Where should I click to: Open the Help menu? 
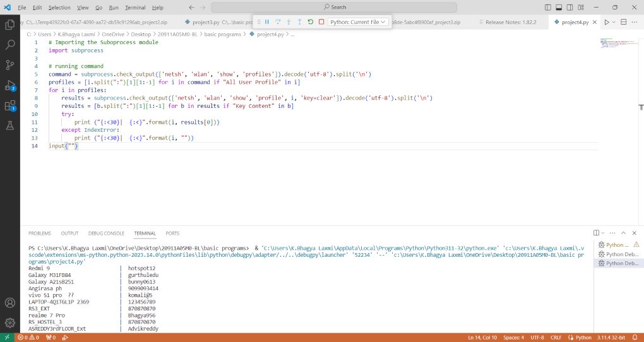158,8
